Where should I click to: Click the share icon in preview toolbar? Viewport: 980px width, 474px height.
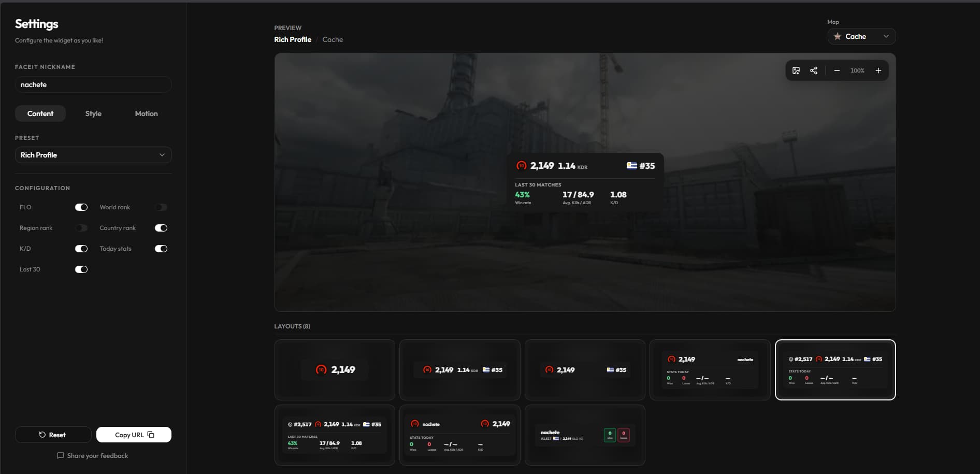(814, 70)
